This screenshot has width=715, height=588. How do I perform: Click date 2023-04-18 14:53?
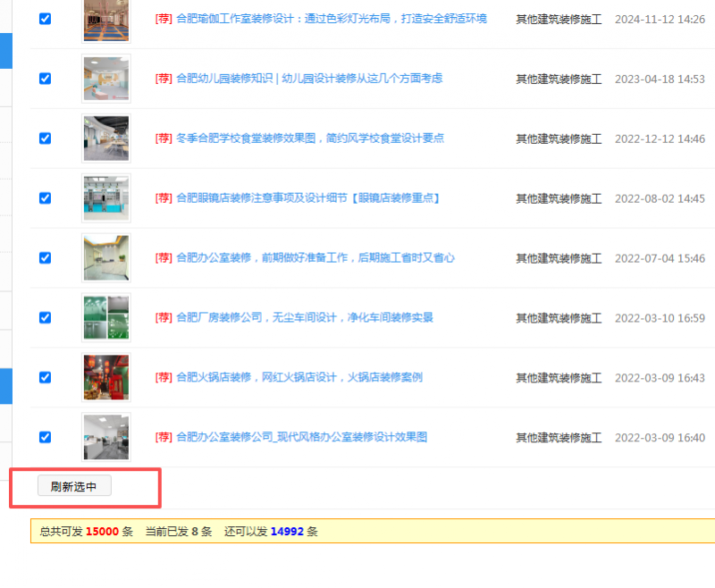click(x=660, y=79)
